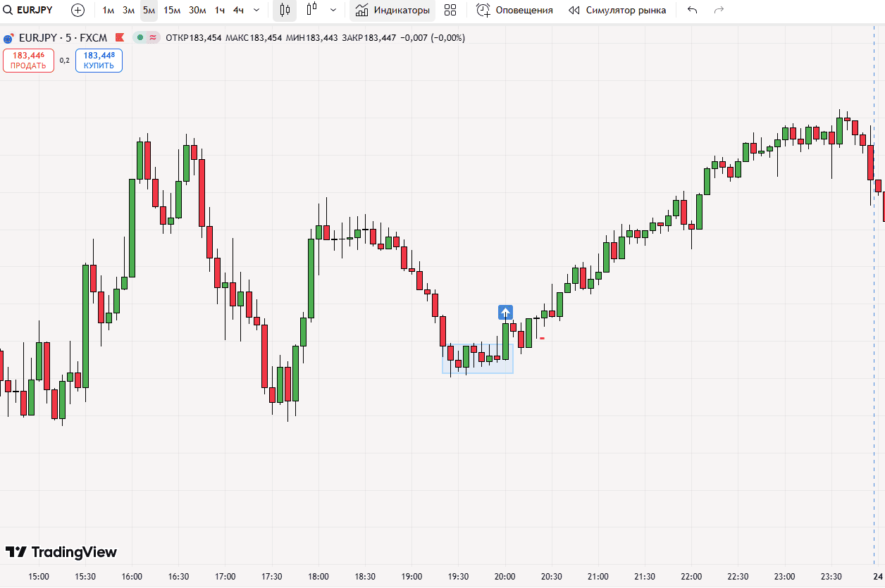Create alert with Оповещения button
The height and width of the screenshot is (588, 885).
[x=514, y=10]
